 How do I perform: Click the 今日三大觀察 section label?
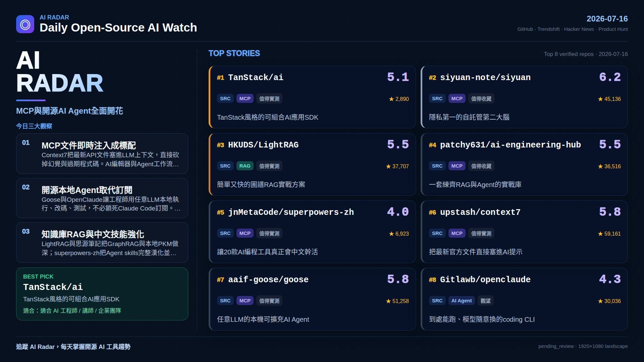point(34,126)
